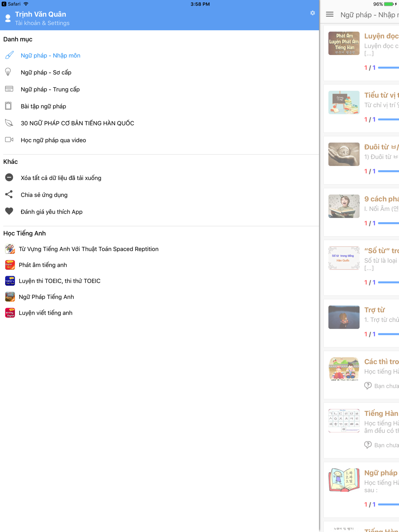
Task: Click progress bar of Luyện đọc lesson
Action: pos(388,68)
